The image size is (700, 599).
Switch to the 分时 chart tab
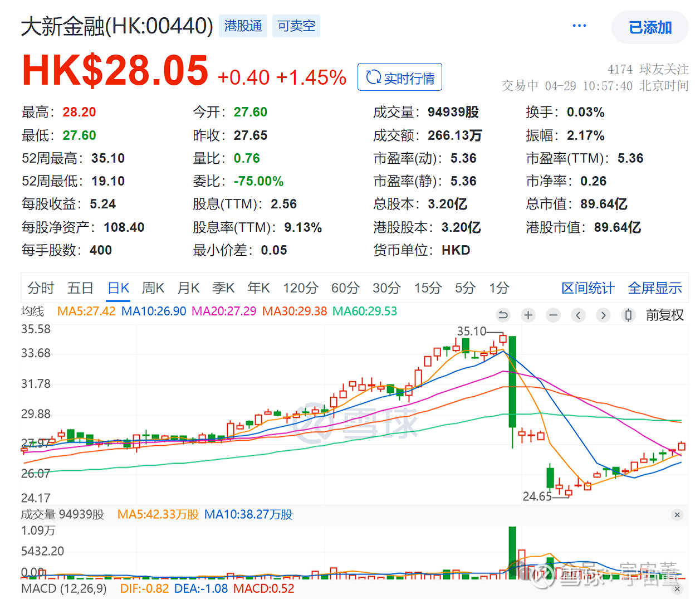pos(41,288)
